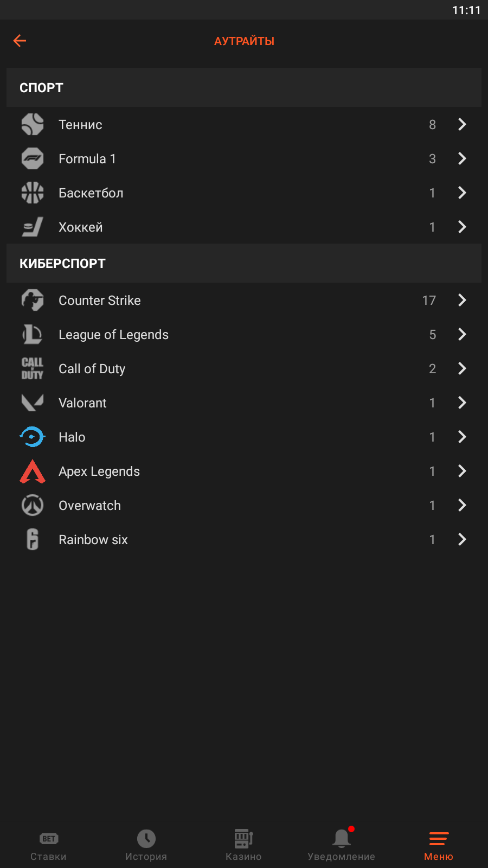Click the League of Legends icon
The height and width of the screenshot is (868, 488).
coord(33,334)
